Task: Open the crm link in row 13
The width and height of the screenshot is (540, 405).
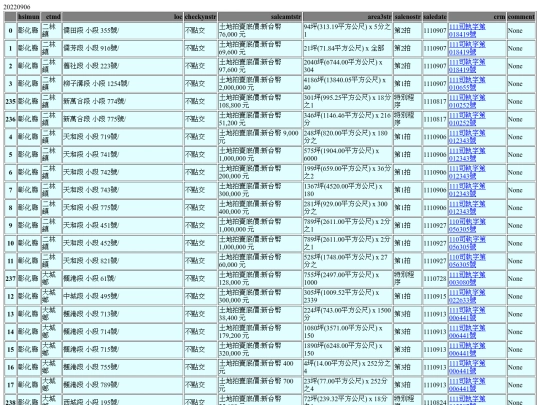Action: 467,314
